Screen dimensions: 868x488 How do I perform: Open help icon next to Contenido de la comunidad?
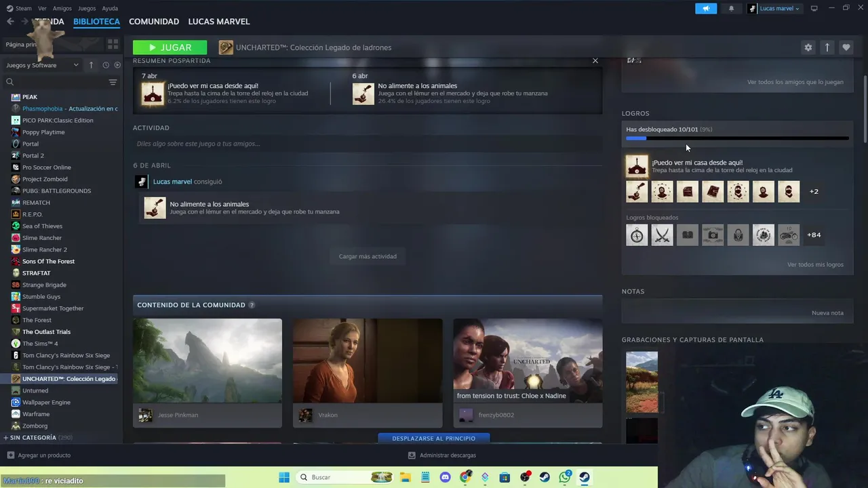pyautogui.click(x=252, y=305)
